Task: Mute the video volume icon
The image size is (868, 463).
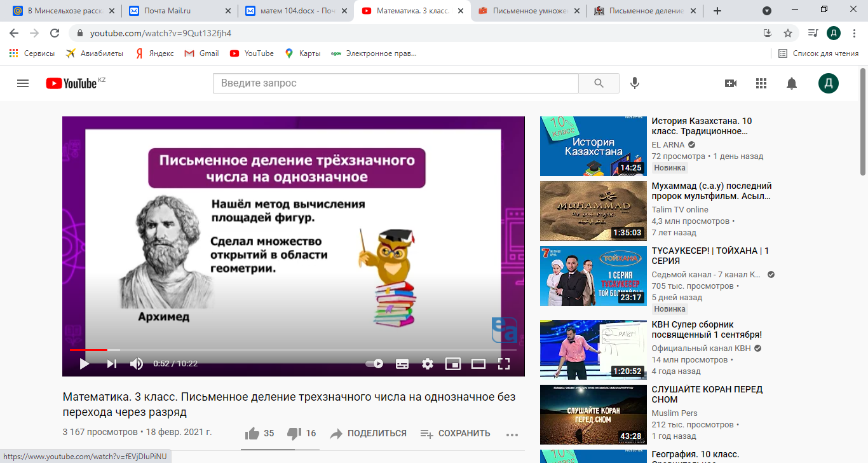Action: point(137,364)
